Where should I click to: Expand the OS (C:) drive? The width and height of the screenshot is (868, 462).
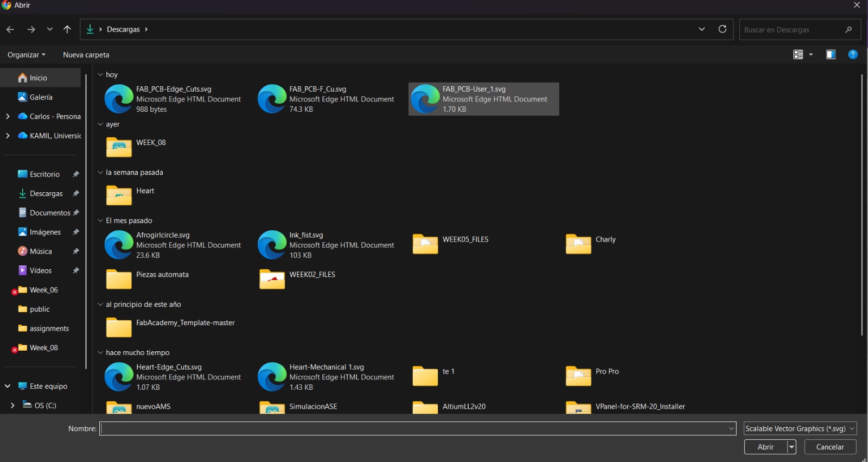[12, 406]
